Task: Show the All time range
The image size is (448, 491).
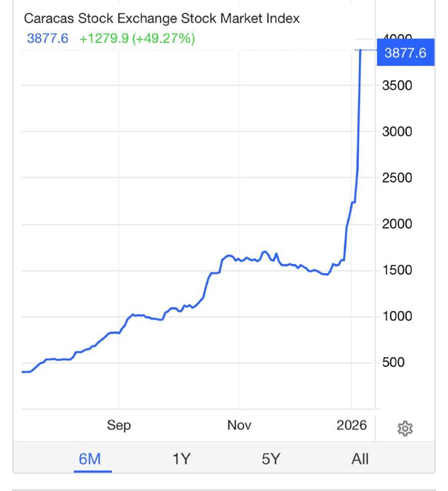Action: (360, 458)
